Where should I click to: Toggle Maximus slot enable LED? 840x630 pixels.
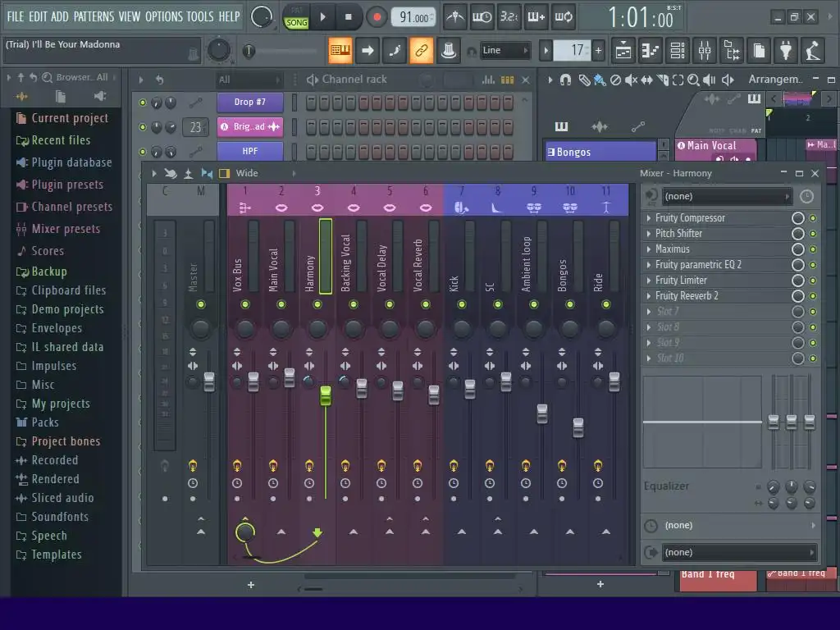pos(813,249)
